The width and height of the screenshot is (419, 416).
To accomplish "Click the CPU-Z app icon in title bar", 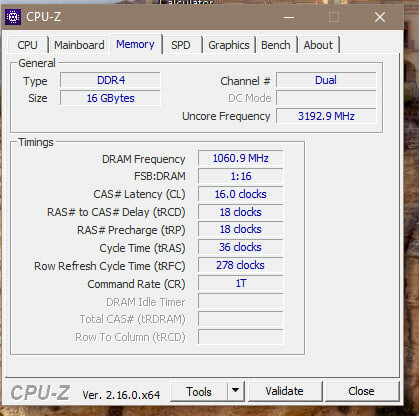I will (x=13, y=17).
